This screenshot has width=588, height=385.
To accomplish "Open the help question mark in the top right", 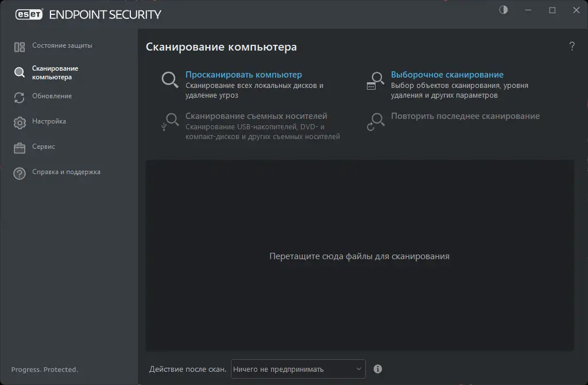I will 572,47.
